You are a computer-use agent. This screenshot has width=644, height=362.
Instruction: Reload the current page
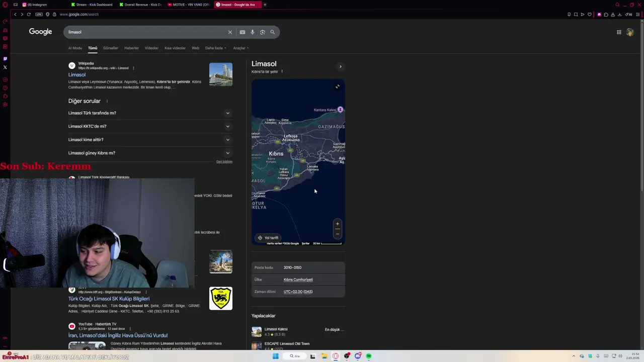29,15
